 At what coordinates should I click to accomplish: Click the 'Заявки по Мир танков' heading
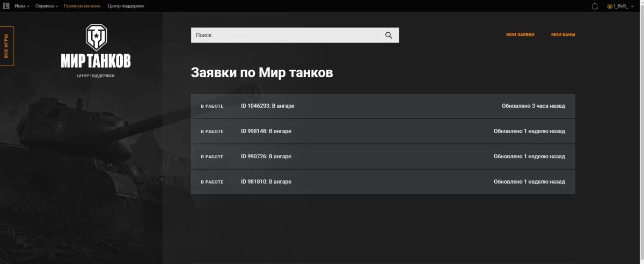tap(262, 72)
